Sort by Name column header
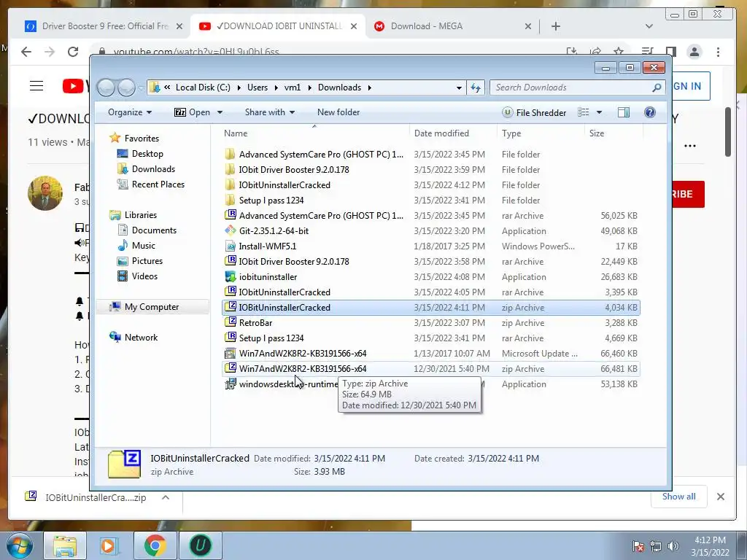The image size is (747, 560). [236, 133]
